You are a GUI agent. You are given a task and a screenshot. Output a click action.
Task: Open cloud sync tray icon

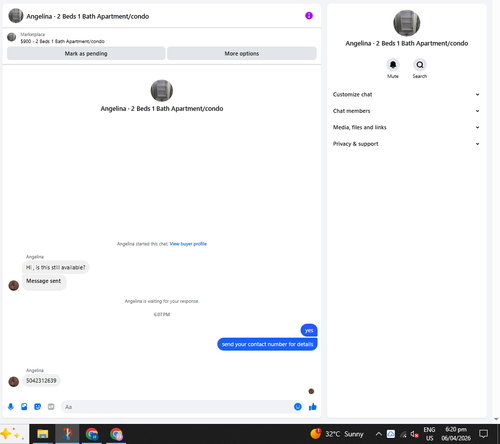tap(391, 434)
